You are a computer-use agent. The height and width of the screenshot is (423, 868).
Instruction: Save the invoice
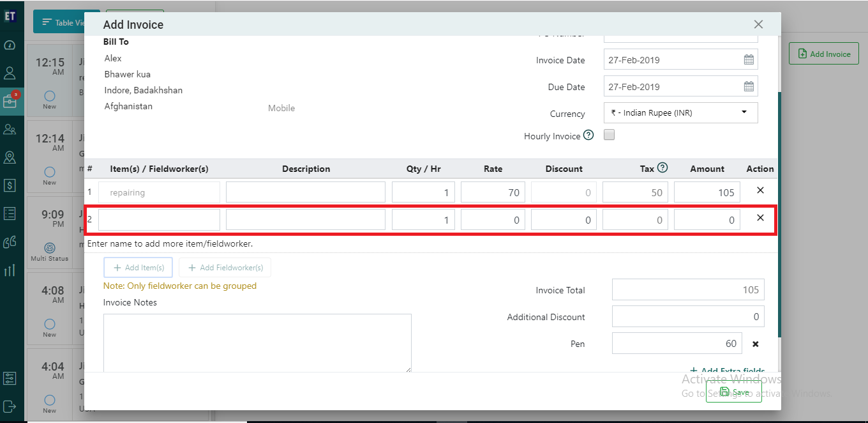pos(734,392)
